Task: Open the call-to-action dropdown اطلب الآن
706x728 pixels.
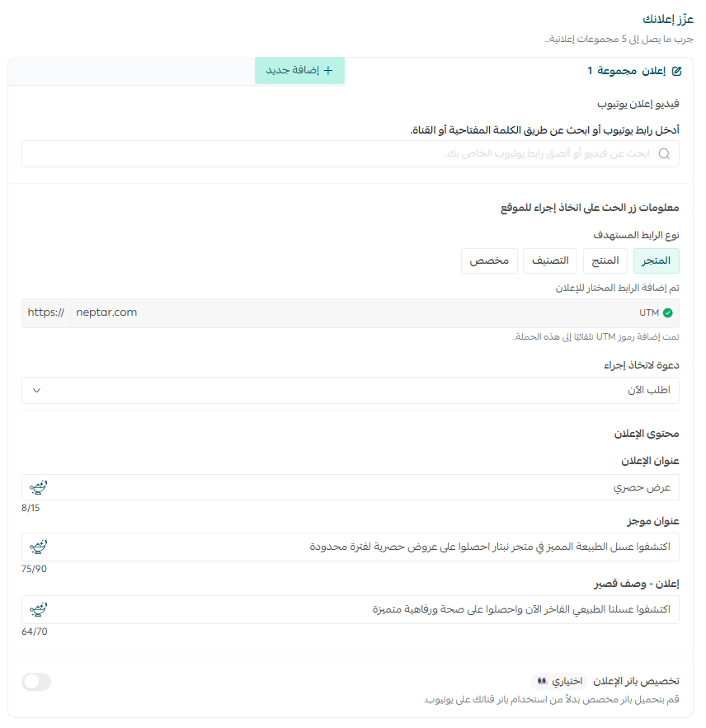Action: tap(351, 391)
